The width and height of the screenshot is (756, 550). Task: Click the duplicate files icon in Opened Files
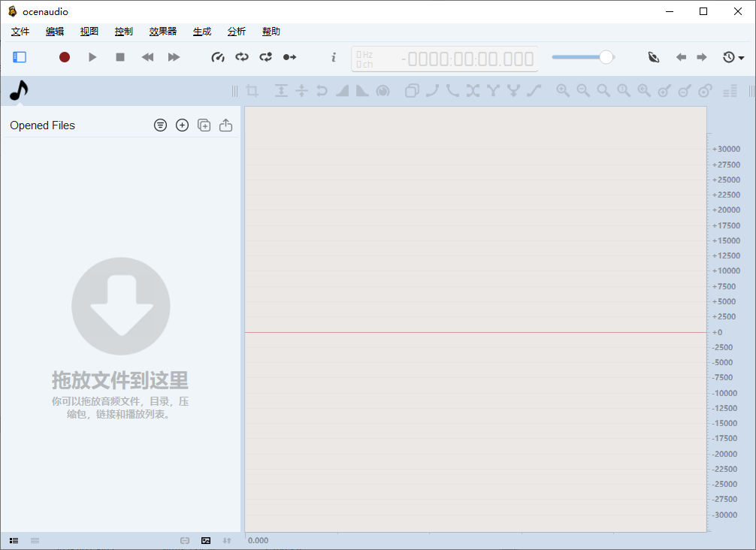(x=204, y=125)
